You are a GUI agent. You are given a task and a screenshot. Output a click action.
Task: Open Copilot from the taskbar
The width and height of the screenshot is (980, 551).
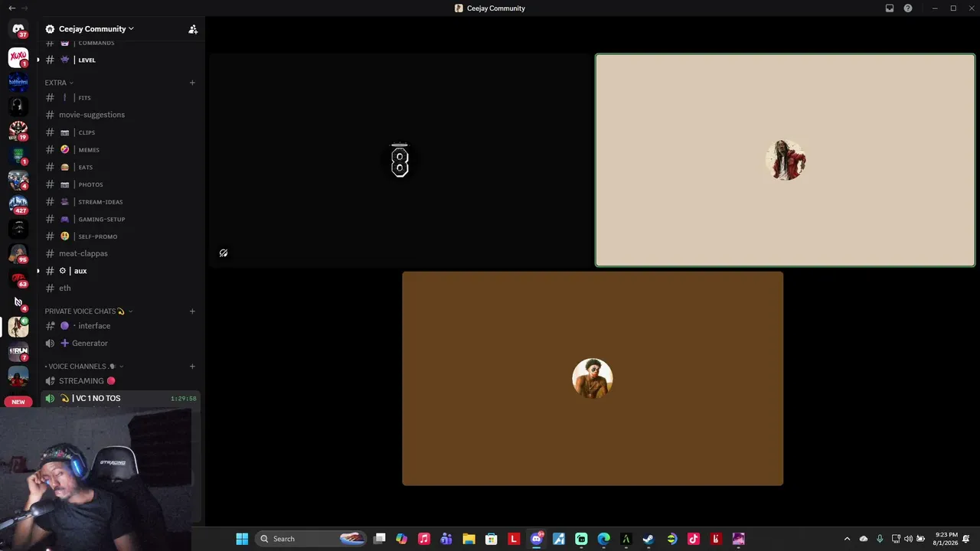click(x=402, y=539)
